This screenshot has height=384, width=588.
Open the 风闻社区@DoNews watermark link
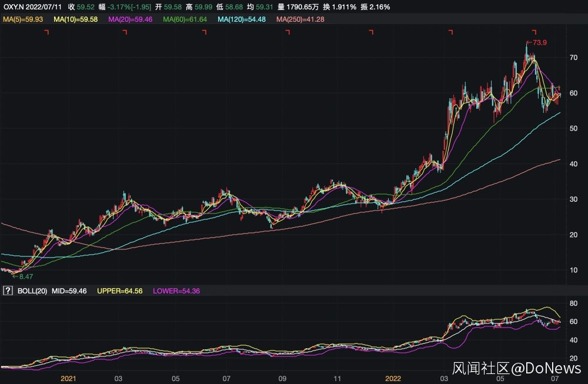[x=516, y=369]
